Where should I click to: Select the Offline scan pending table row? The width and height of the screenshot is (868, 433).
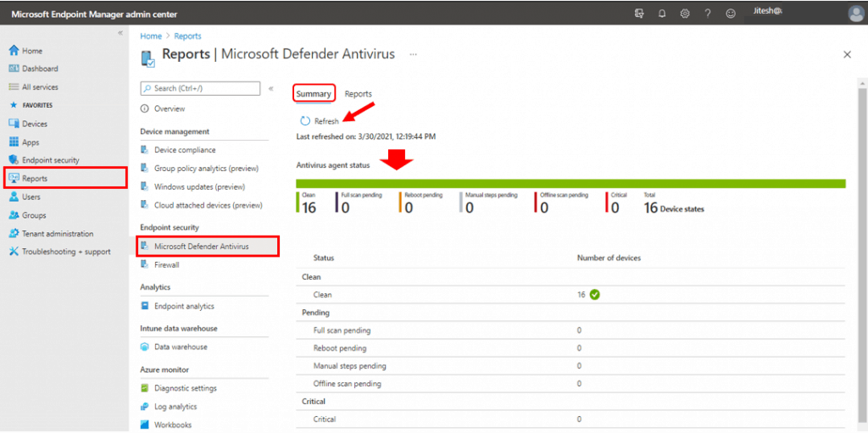570,384
